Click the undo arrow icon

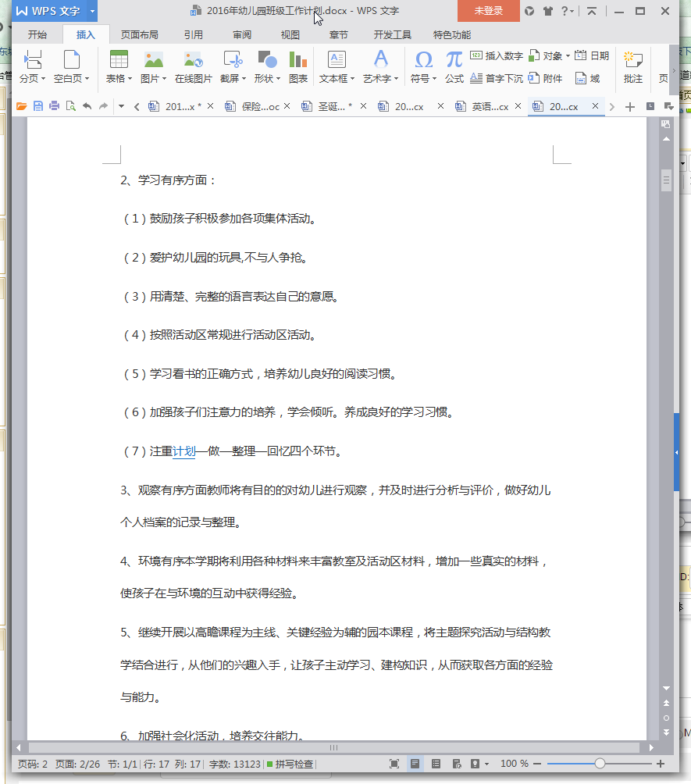click(x=87, y=106)
